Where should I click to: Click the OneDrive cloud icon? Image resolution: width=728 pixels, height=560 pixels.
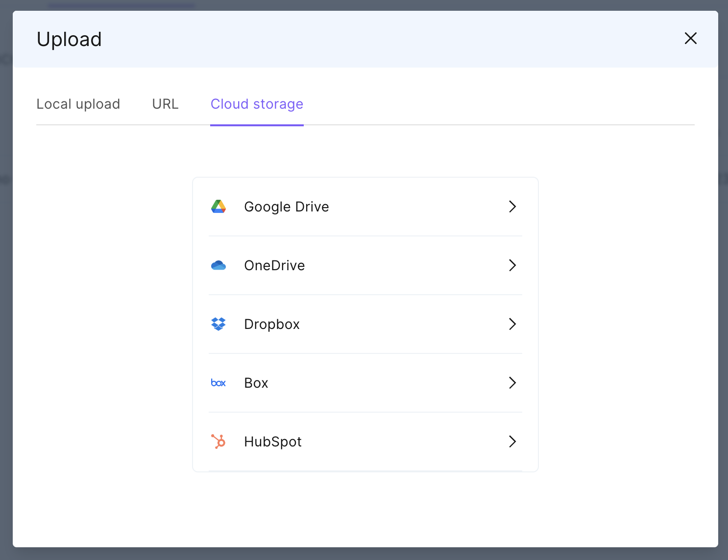pos(218,265)
